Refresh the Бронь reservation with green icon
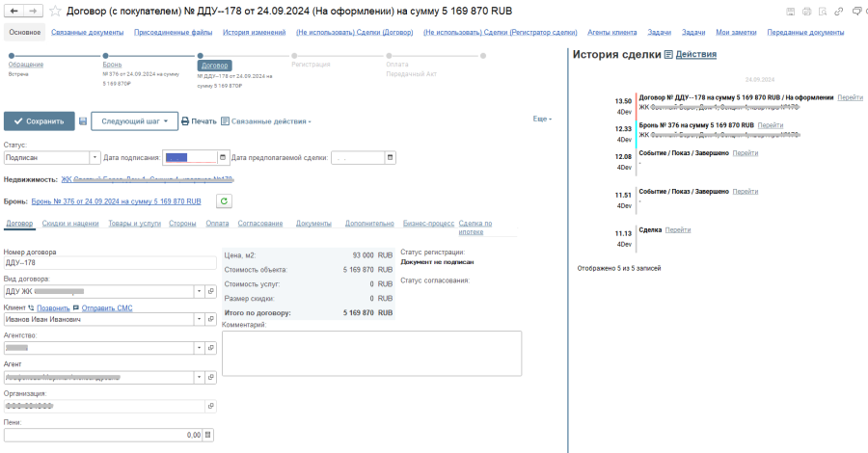Image resolution: width=868 pixels, height=453 pixels. 224,201
